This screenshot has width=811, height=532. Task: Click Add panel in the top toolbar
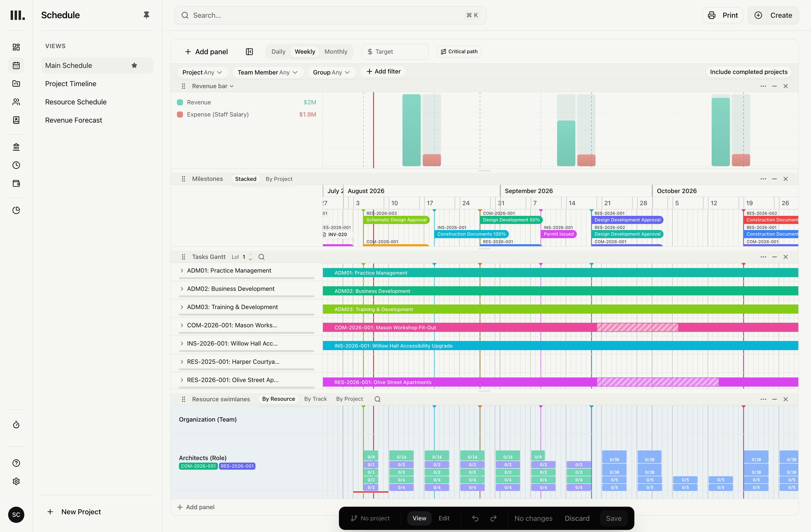(206, 52)
